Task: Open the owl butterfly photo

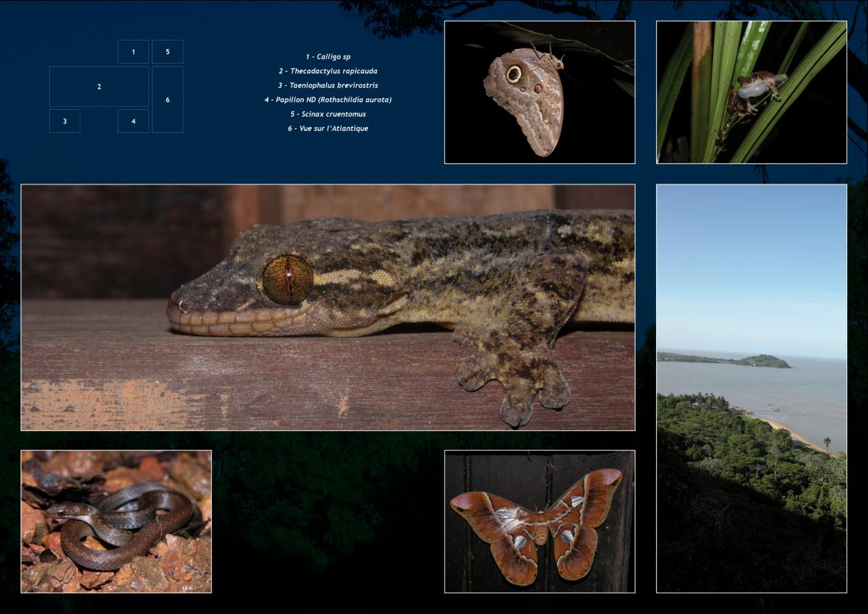Action: pyautogui.click(x=539, y=92)
